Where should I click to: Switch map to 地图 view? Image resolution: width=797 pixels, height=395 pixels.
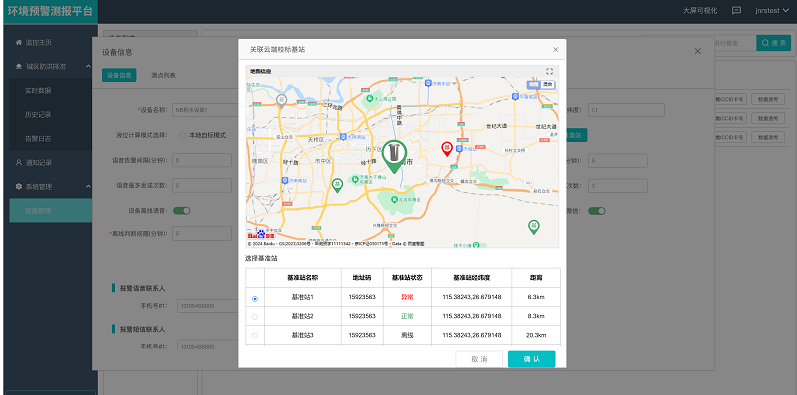(x=533, y=84)
